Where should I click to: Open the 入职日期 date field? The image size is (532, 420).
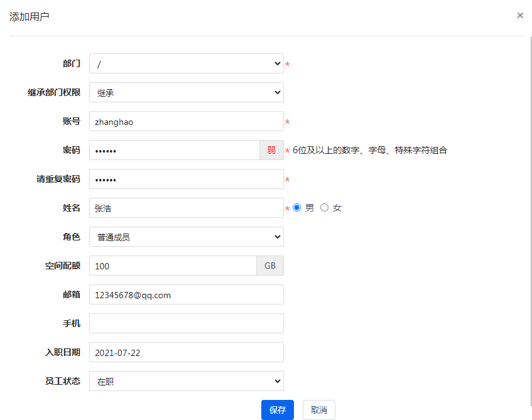pyautogui.click(x=187, y=352)
